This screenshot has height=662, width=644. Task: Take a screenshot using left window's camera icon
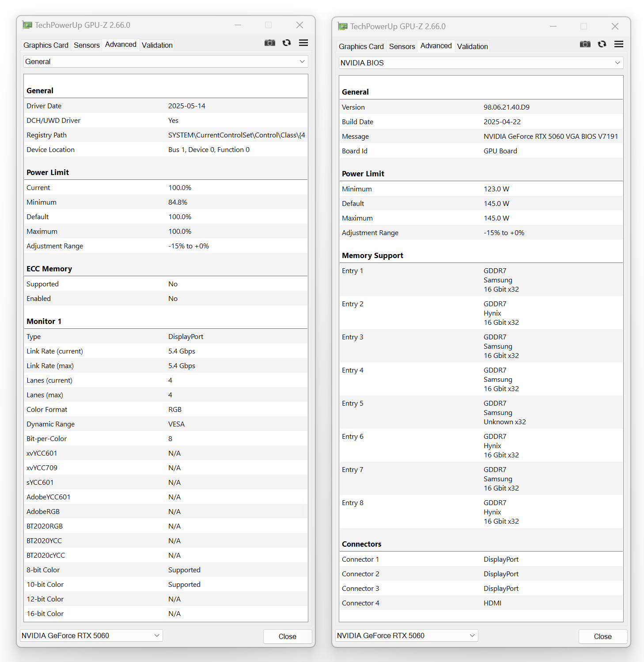click(x=269, y=43)
